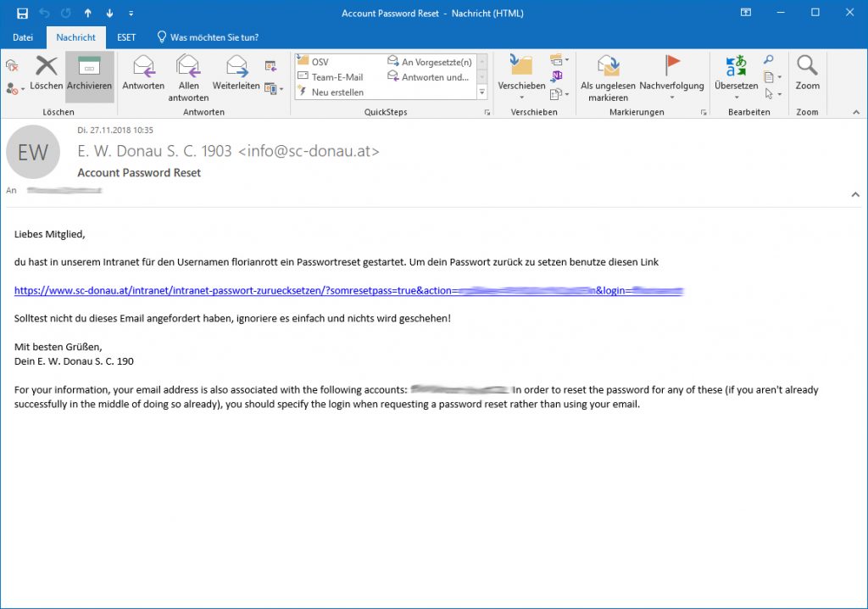Reply using the Antworten envelope button
This screenshot has height=609, width=868.
tap(143, 74)
